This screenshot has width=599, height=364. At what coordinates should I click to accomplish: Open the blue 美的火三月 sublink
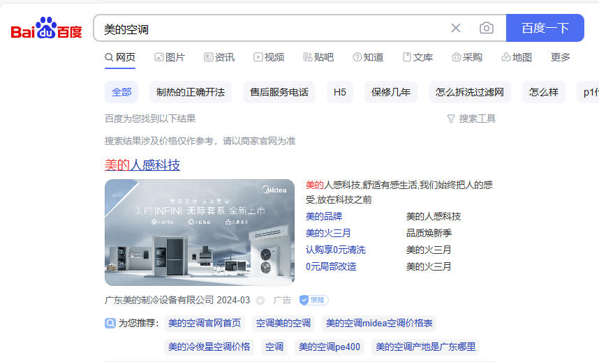328,233
